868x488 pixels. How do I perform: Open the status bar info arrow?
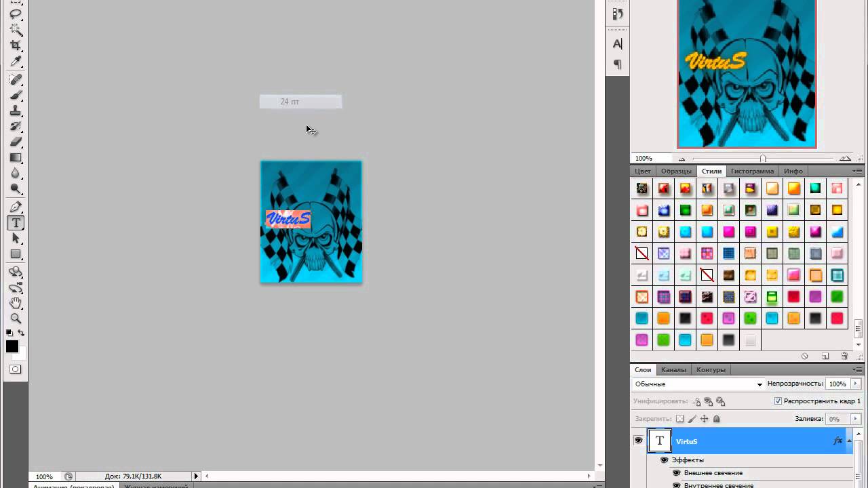coord(197,476)
